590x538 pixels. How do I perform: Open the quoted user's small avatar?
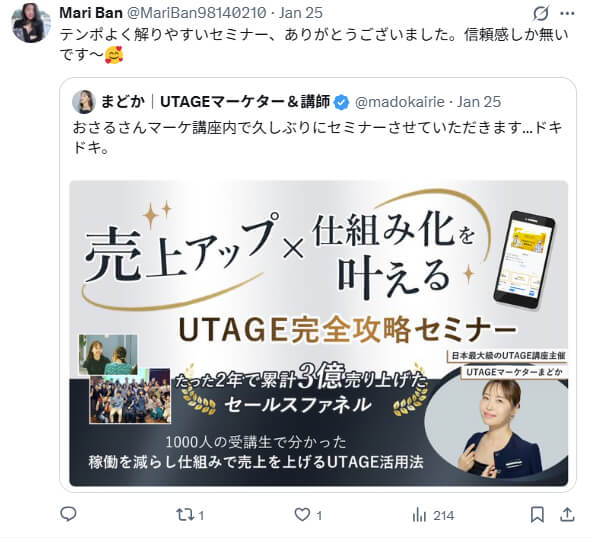83,102
